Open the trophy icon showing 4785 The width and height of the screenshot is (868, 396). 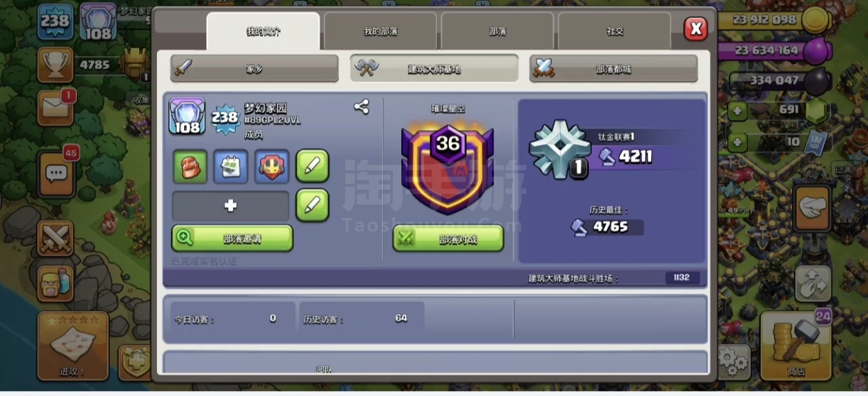(x=55, y=65)
